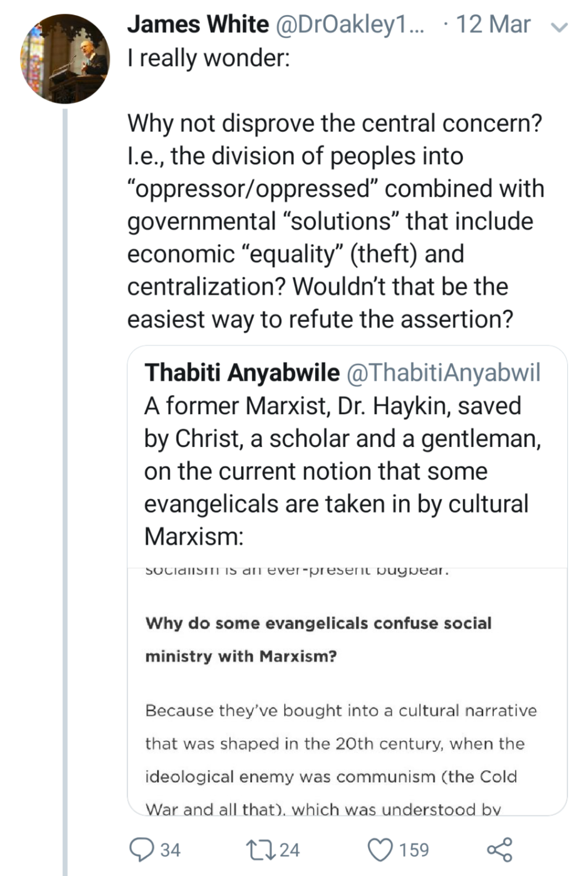Click the reply speech bubble icon
This screenshot has width=588, height=876.
[142, 849]
